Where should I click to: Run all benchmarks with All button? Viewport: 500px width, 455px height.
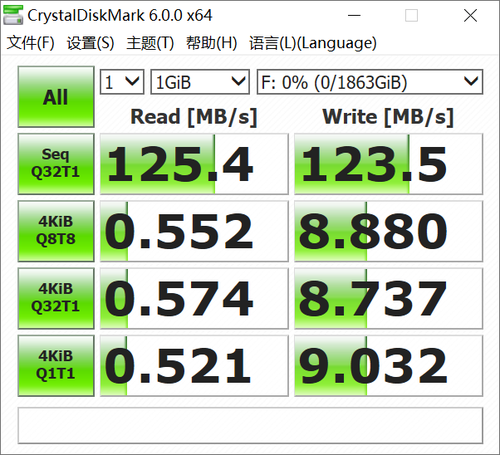click(x=56, y=97)
